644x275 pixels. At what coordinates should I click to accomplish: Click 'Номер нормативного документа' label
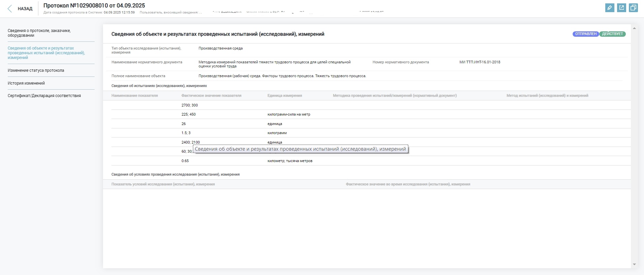(x=401, y=62)
